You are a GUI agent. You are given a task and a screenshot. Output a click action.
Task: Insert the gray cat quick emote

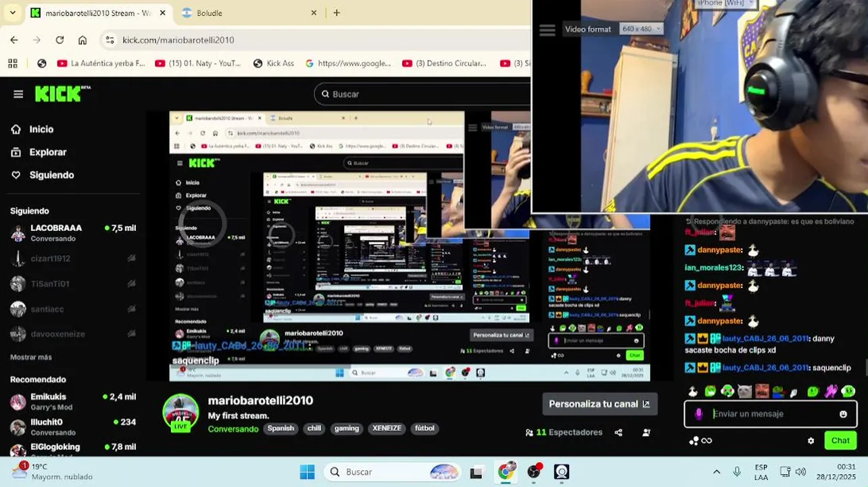click(744, 392)
